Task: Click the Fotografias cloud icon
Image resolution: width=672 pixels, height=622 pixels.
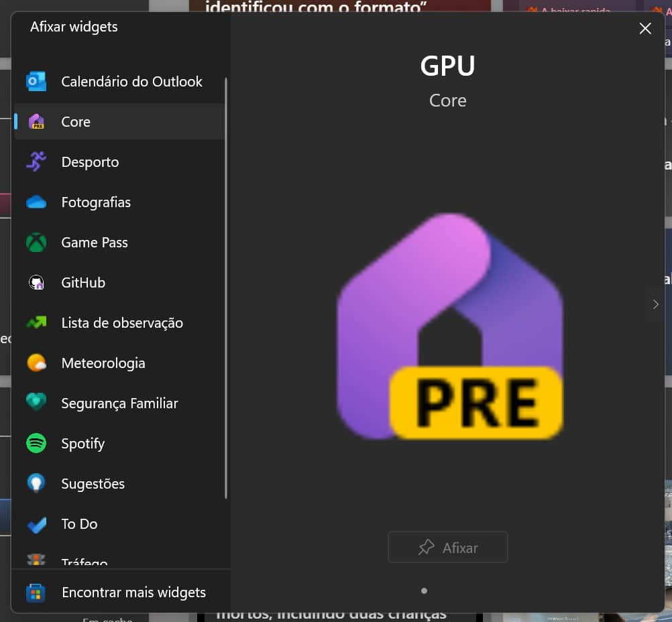Action: pyautogui.click(x=36, y=202)
